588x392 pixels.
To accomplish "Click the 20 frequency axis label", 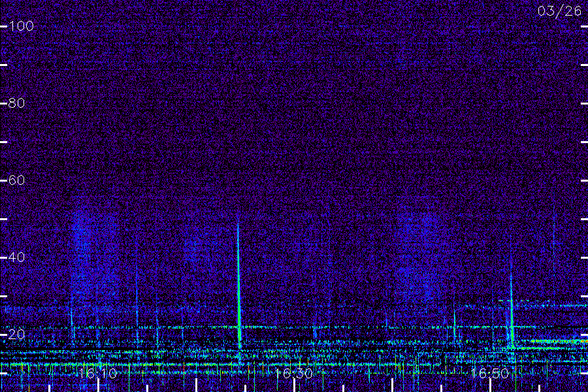I will (16, 335).
